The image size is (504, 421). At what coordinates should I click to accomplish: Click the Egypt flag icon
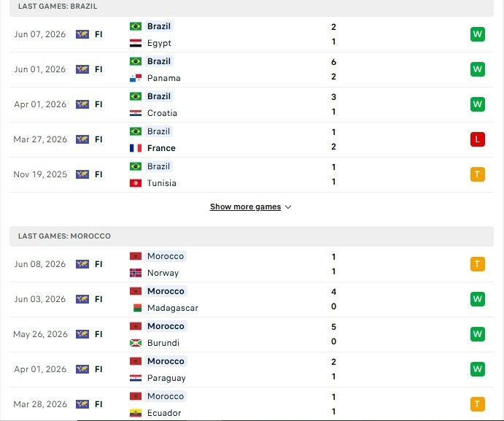point(136,43)
